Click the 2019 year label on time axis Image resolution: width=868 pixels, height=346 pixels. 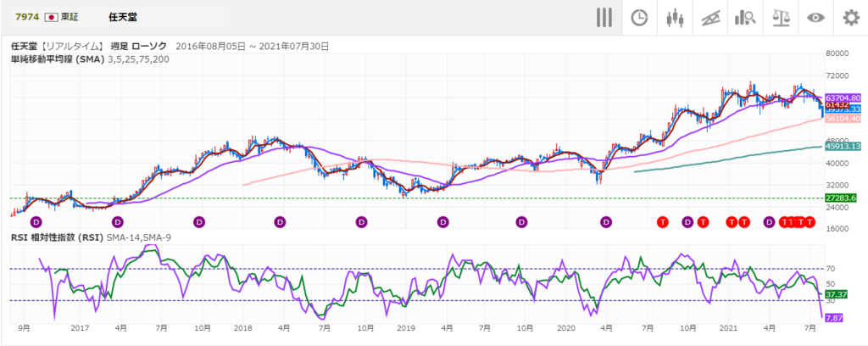pyautogui.click(x=405, y=328)
